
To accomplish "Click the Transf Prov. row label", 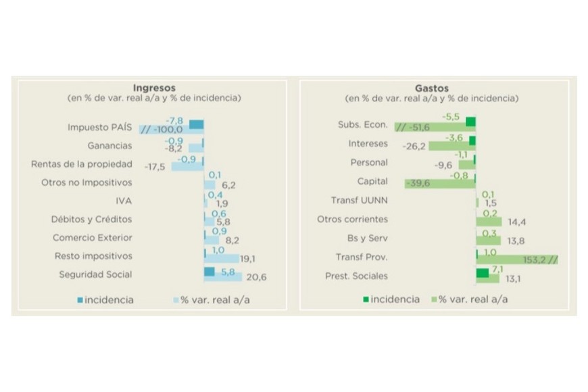I will (x=362, y=258).
